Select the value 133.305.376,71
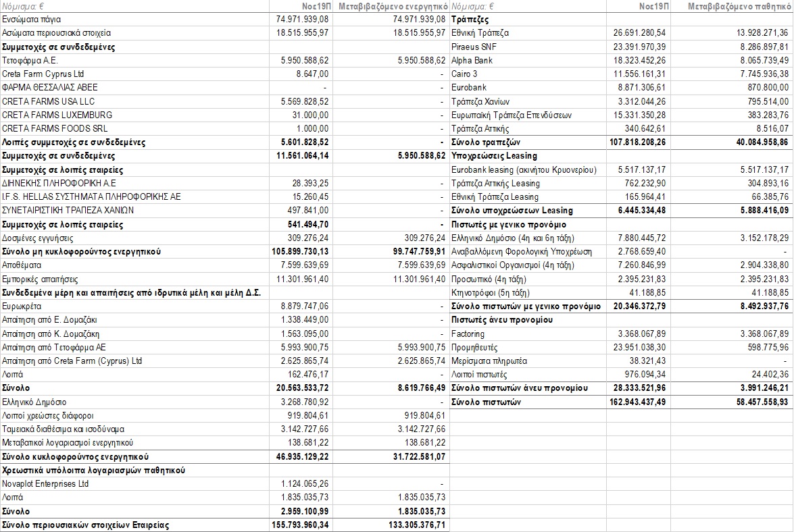 (417, 525)
